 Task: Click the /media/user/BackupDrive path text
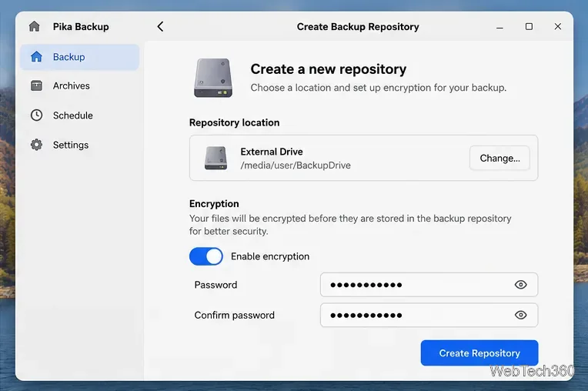(296, 165)
